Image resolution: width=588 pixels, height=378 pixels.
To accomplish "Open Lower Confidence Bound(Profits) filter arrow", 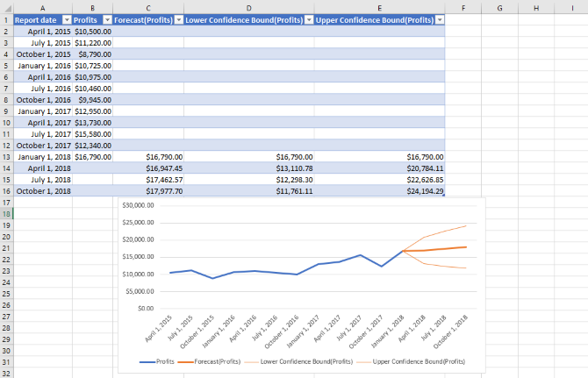I will click(307, 19).
